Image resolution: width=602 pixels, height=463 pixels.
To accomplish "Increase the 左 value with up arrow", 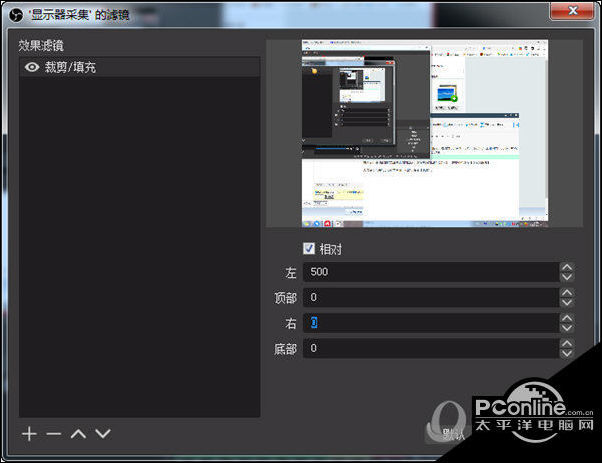I will [567, 267].
